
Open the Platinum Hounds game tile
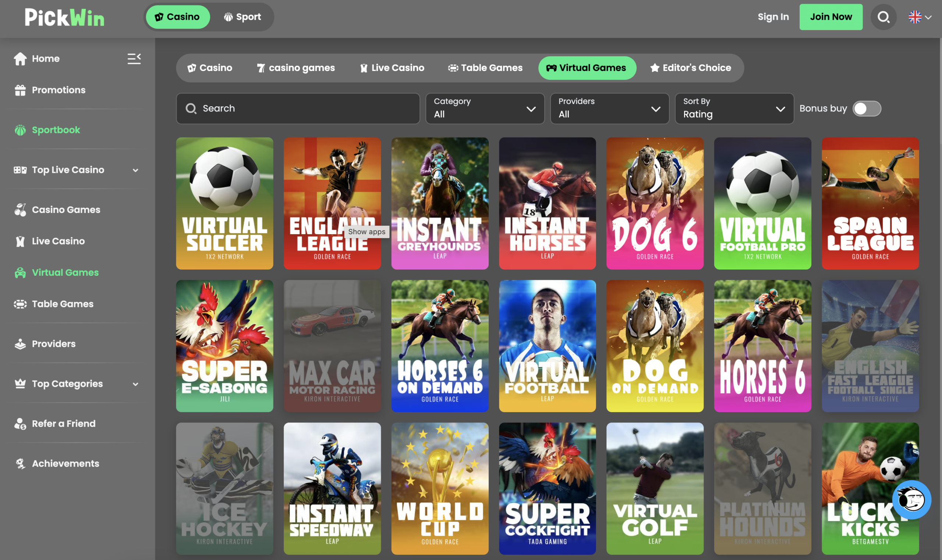coord(762,489)
